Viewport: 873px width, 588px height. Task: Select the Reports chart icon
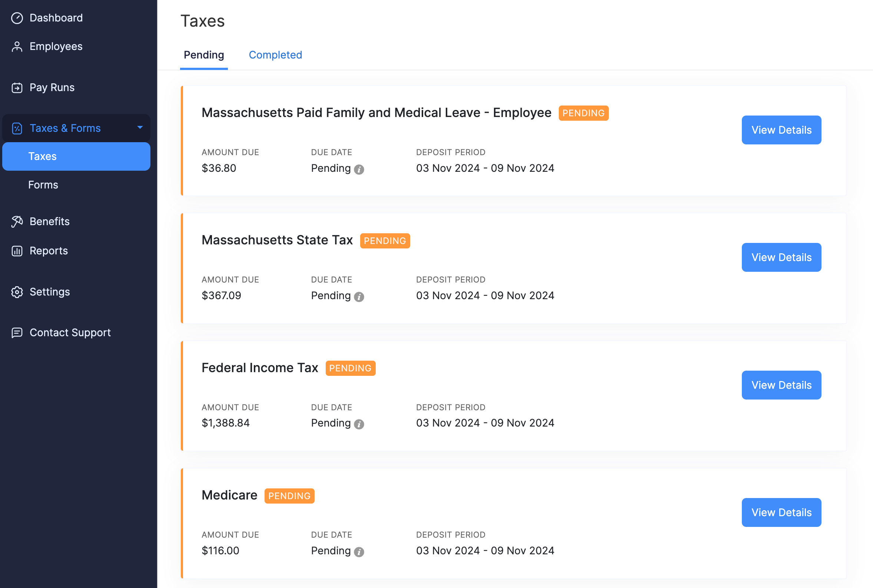click(17, 251)
